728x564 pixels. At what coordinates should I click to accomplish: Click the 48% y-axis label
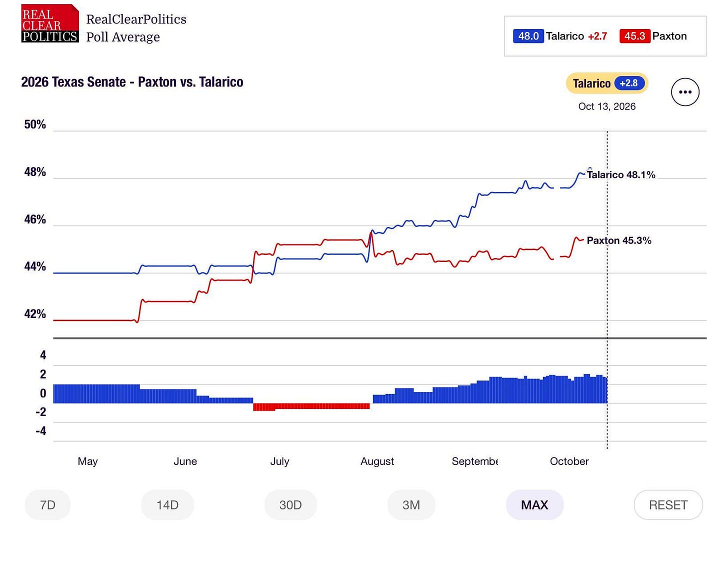coord(35,172)
